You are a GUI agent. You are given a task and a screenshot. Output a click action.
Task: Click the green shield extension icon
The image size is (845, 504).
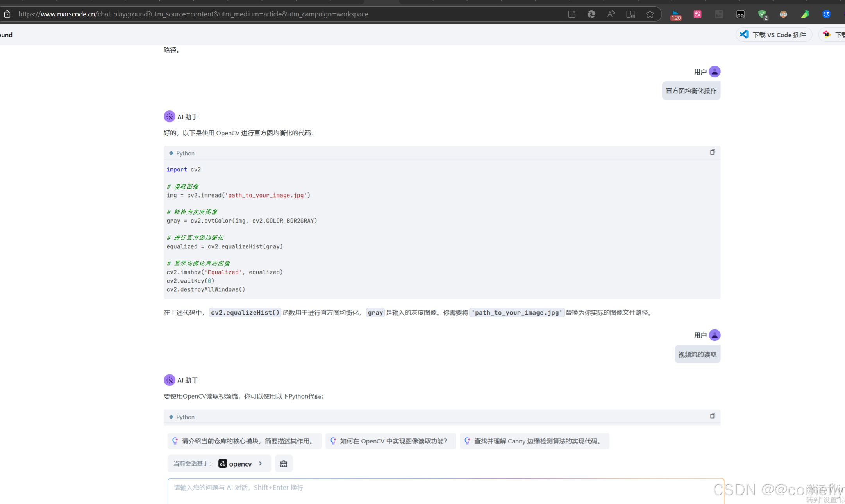coord(762,14)
